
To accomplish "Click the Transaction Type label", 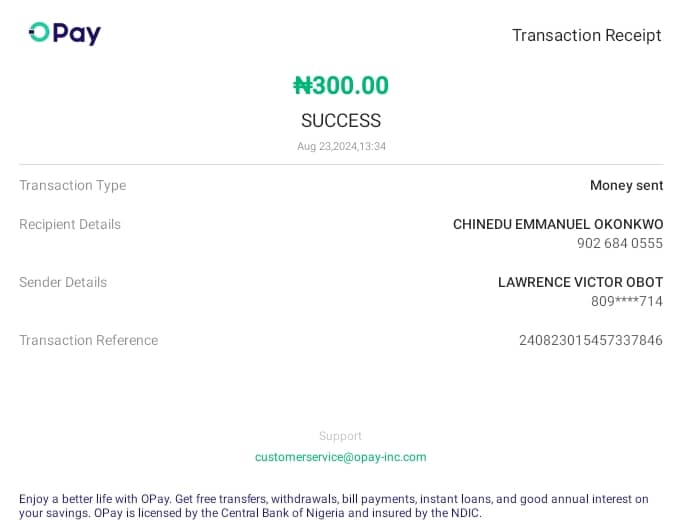I will coord(72,185).
